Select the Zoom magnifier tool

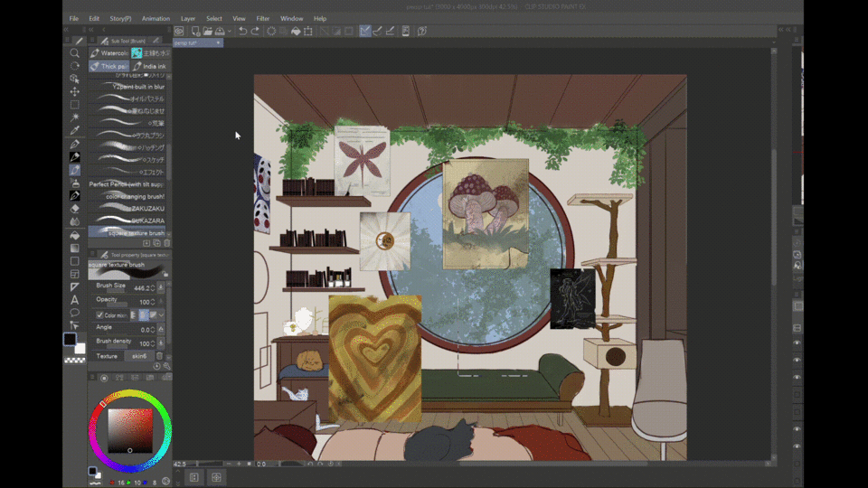(75, 53)
